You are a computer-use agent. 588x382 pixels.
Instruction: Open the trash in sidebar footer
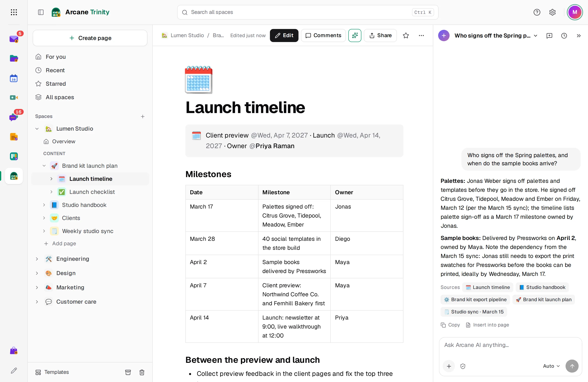tap(142, 372)
